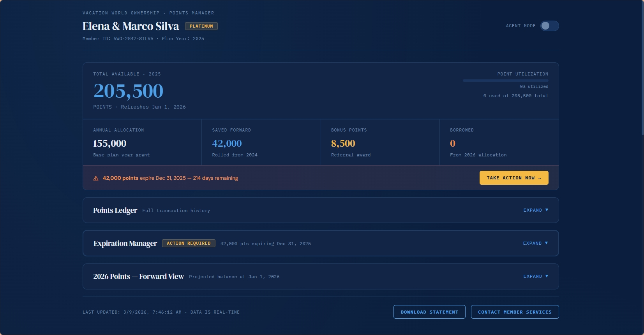This screenshot has height=335, width=644.
Task: Click the 'Referral award' caption
Action: [351, 155]
